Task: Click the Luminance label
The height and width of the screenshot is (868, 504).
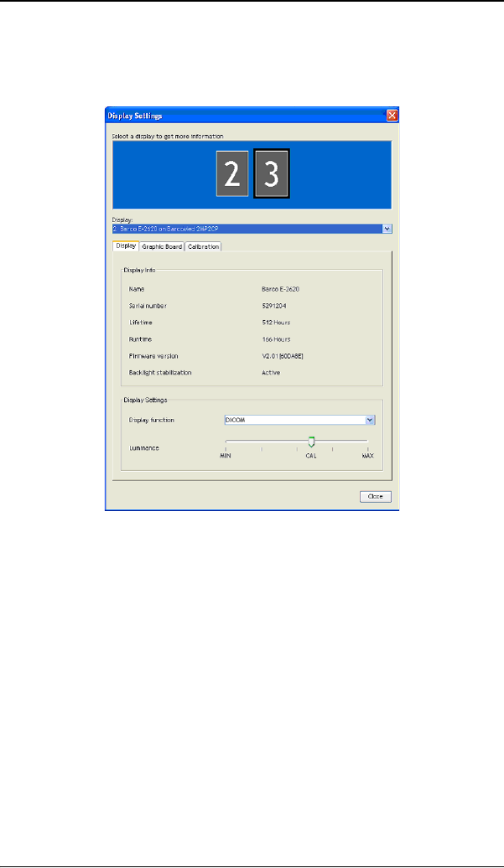Action: click(x=144, y=448)
